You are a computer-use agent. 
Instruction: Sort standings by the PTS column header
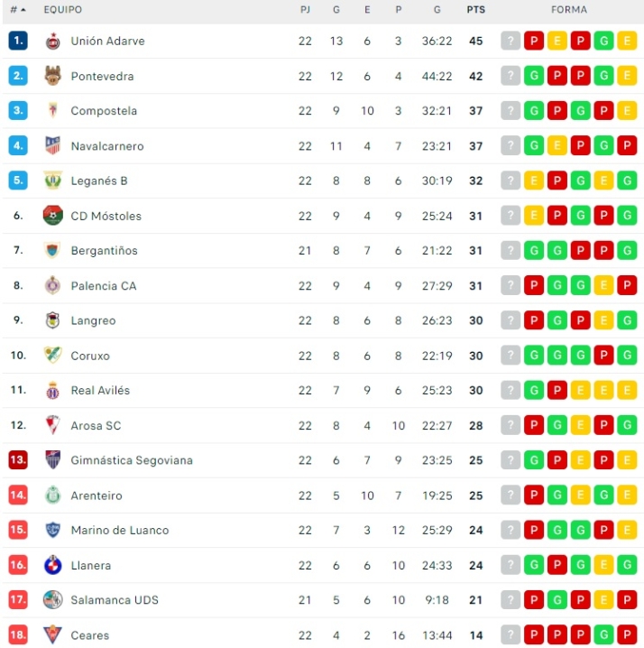(475, 10)
